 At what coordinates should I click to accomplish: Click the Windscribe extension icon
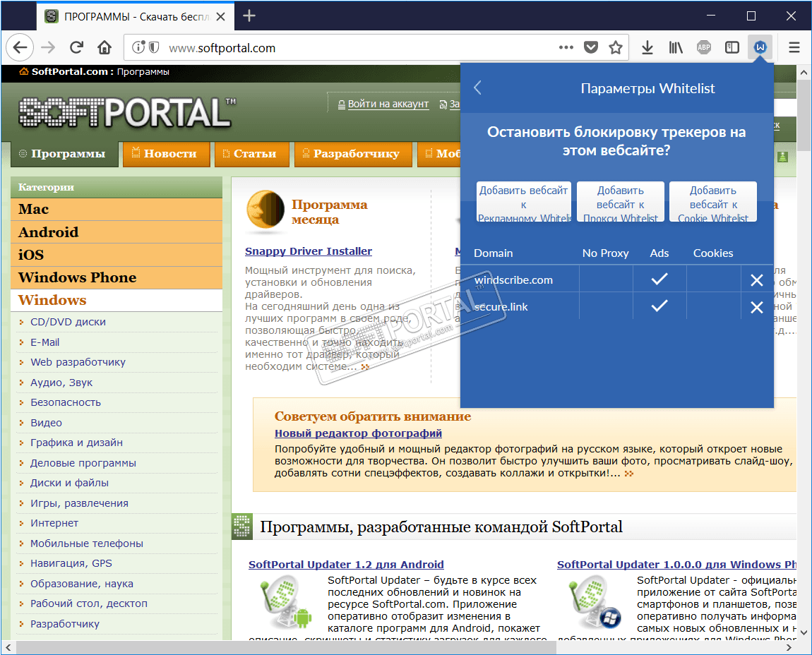pos(760,47)
